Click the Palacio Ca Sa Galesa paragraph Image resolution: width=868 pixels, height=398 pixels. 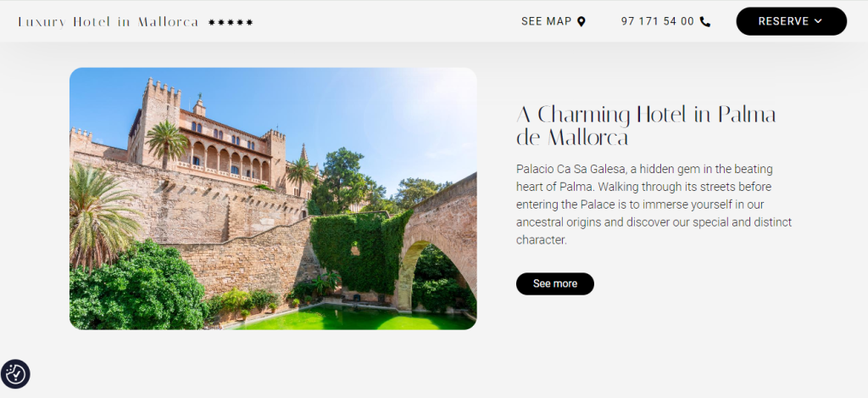[654, 205]
